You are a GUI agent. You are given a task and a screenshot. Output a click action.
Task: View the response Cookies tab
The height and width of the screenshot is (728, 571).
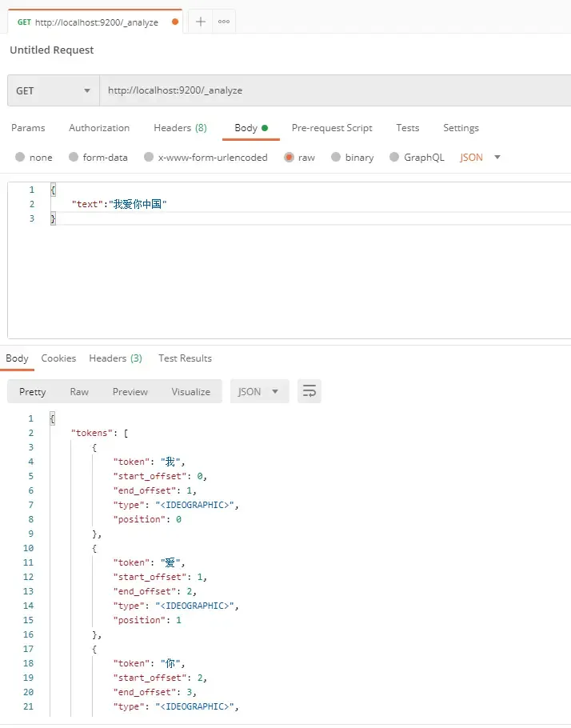(x=58, y=358)
